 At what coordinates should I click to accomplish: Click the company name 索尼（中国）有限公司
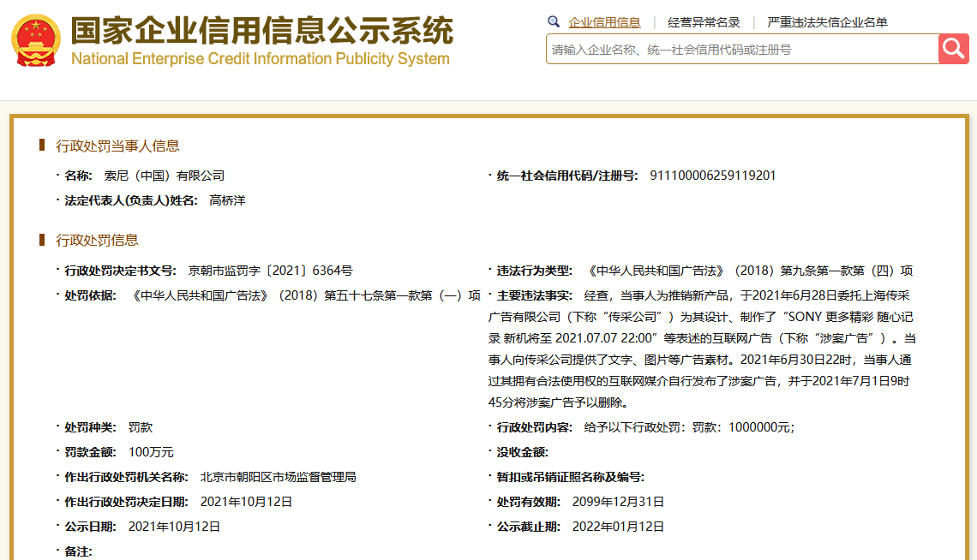(x=163, y=176)
